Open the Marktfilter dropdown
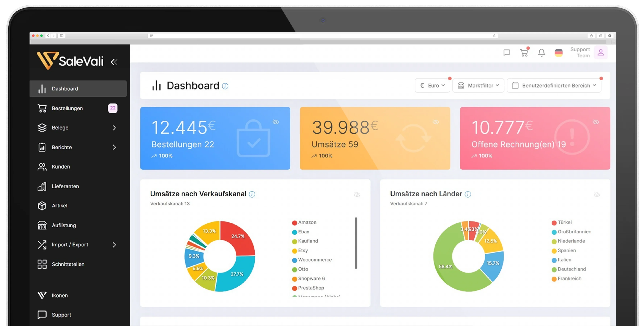Image resolution: width=644 pixels, height=326 pixels. [x=478, y=85]
